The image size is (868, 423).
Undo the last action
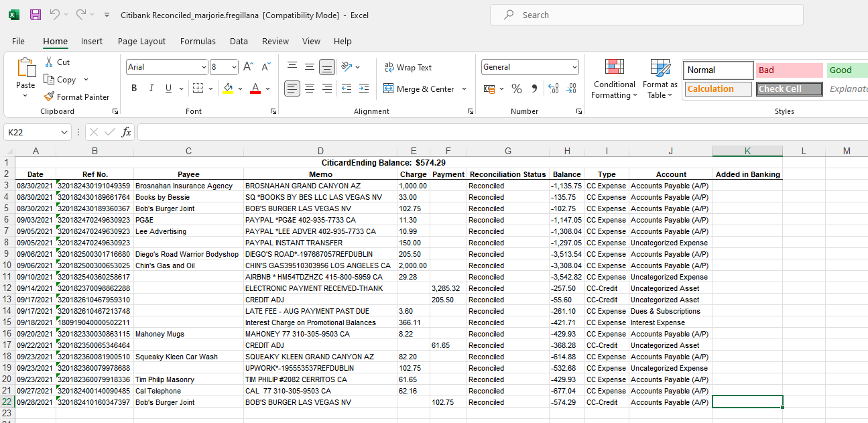[x=54, y=15]
